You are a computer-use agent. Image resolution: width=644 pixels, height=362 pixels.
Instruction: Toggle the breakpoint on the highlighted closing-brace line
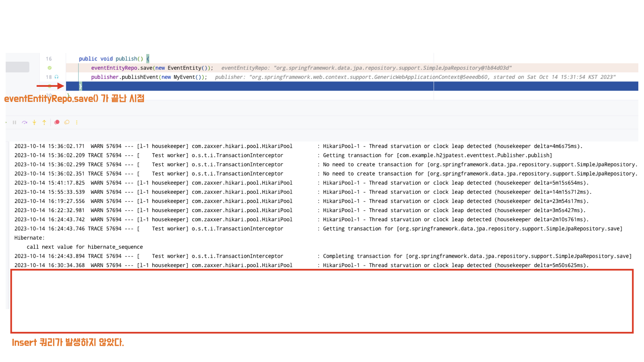pos(50,86)
